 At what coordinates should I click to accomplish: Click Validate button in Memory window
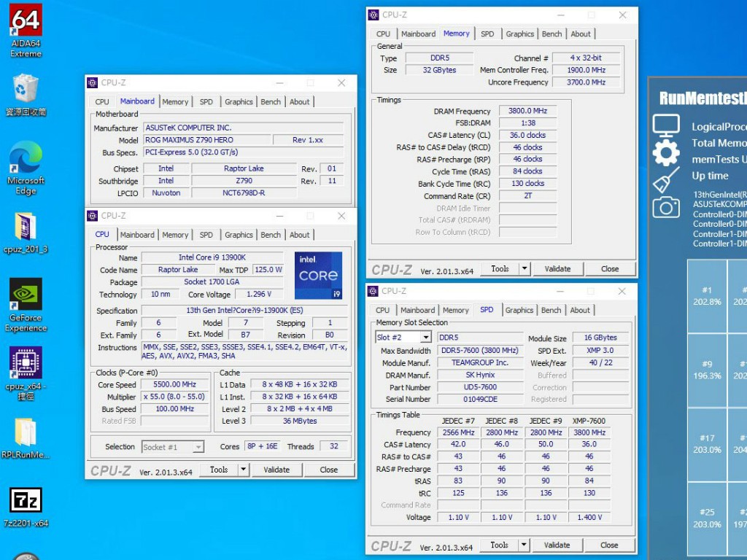point(557,269)
